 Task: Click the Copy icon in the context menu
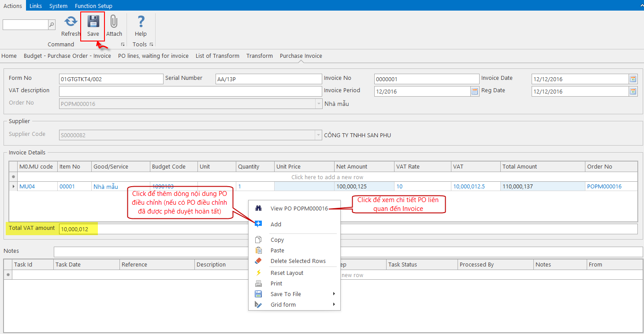[x=259, y=240]
